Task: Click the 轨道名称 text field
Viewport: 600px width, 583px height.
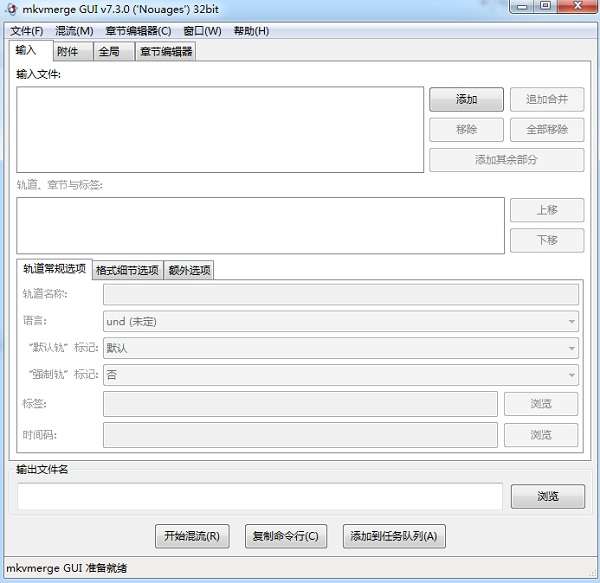Action: point(341,294)
